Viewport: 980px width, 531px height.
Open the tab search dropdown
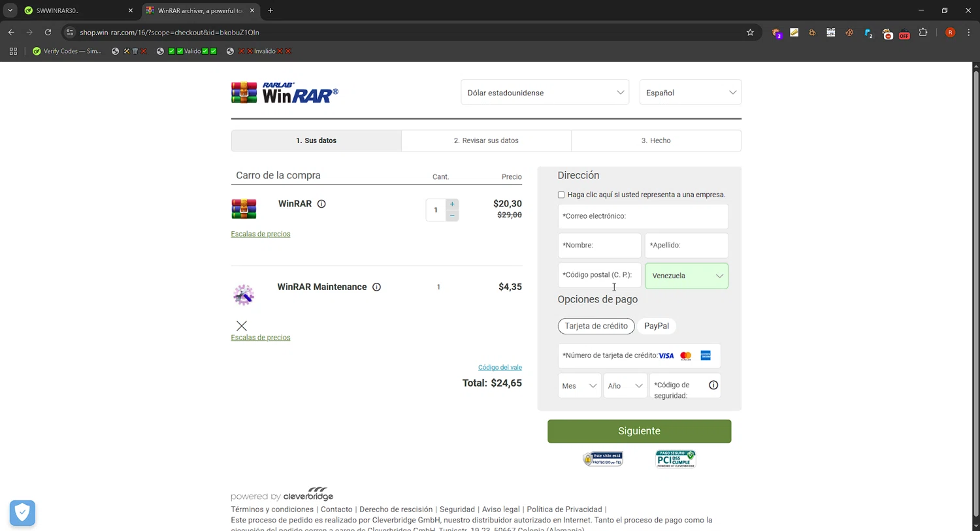10,10
